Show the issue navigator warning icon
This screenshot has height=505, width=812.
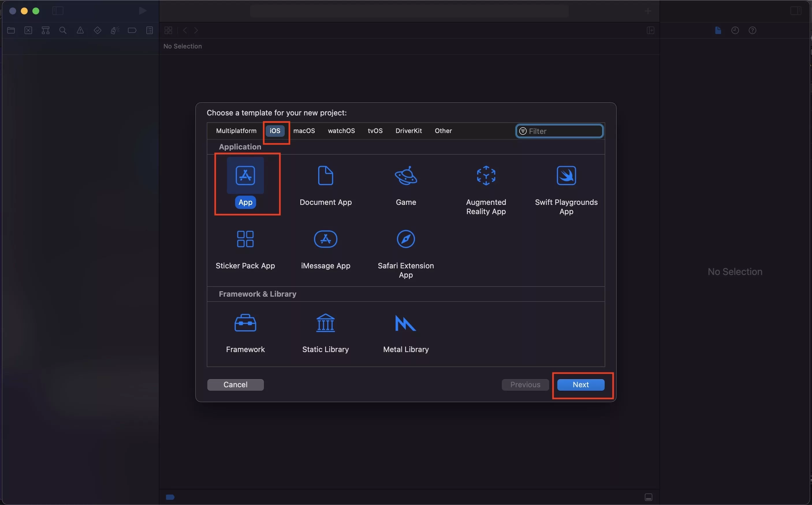click(80, 30)
